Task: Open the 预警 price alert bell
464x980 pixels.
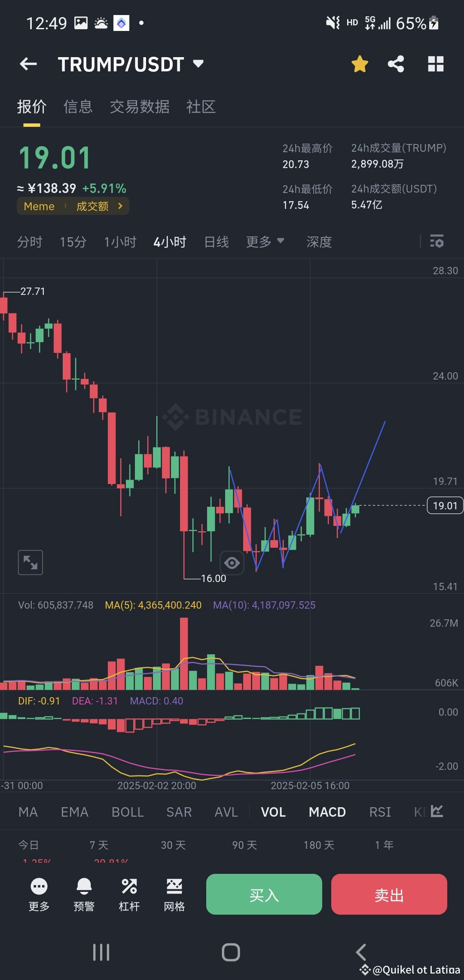Action: pos(84,894)
